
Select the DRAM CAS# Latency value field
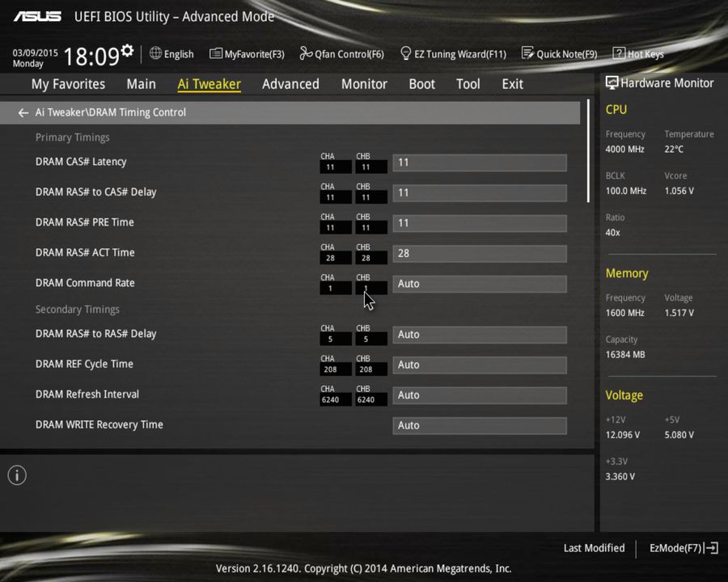point(479,162)
